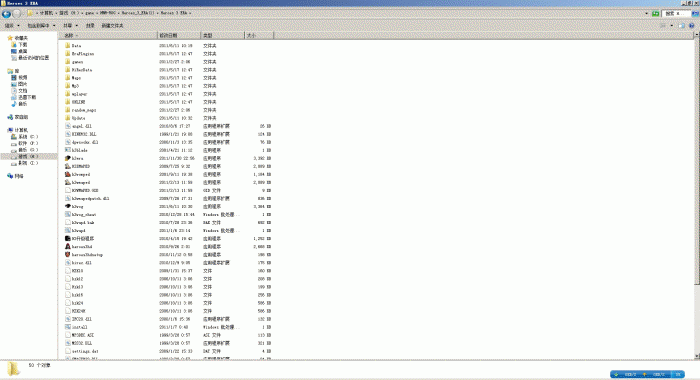Click the greyed Forward arrow button
700x380 pixels.
(17, 13)
